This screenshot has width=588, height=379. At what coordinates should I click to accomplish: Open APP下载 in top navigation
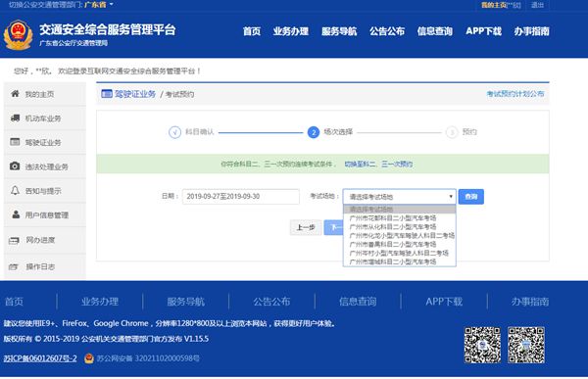(483, 31)
